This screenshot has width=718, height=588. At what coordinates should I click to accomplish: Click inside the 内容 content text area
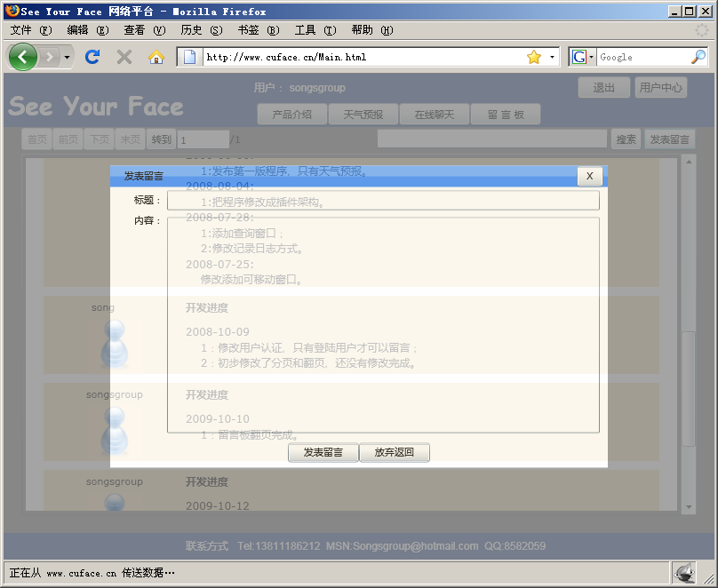tap(383, 325)
